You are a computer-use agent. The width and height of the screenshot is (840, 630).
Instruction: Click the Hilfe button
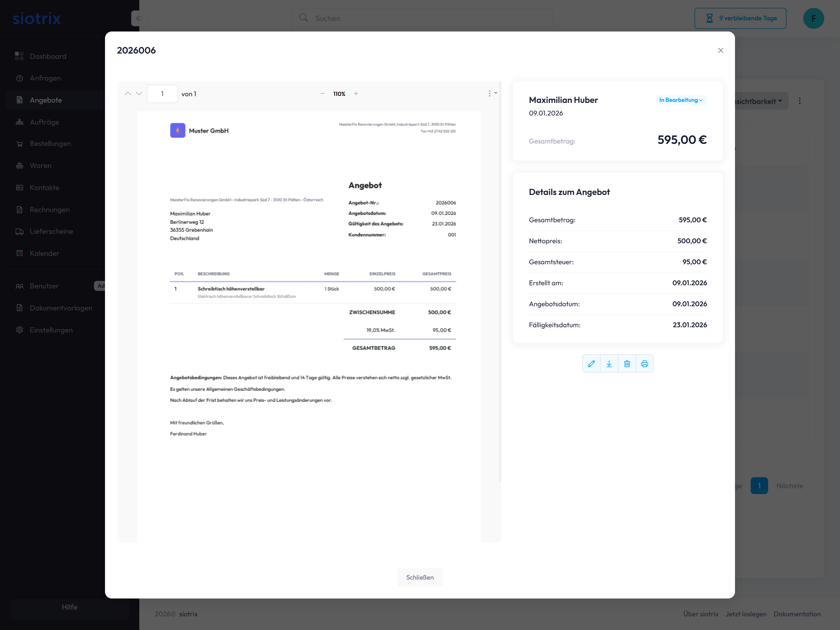[70, 607]
